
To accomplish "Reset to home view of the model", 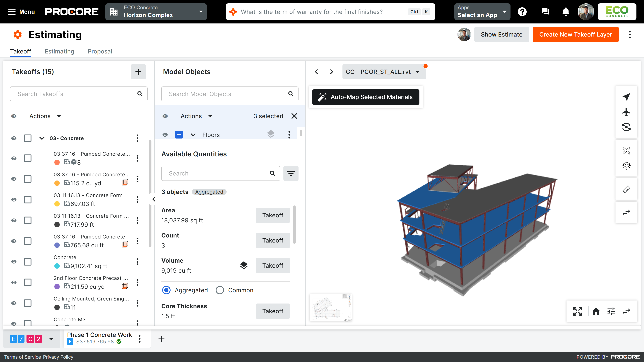I will [x=596, y=311].
